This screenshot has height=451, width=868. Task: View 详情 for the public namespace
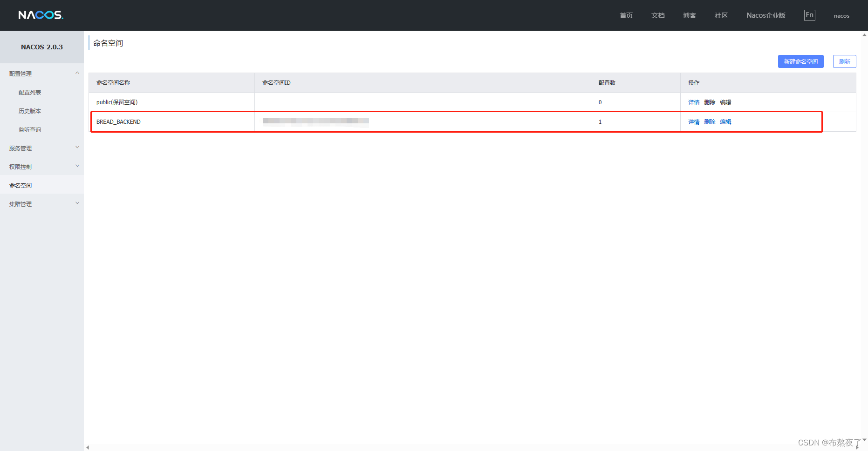tap(694, 102)
